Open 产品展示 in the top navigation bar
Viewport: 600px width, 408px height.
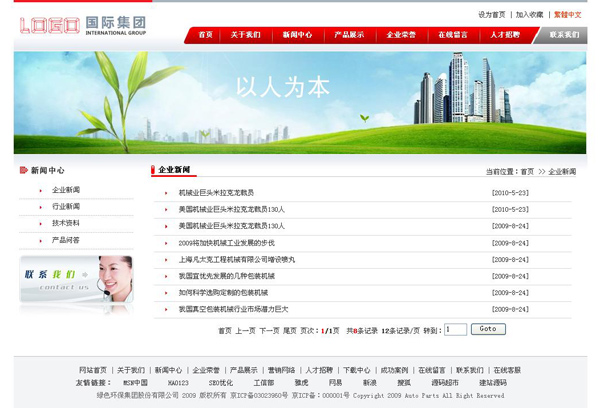coord(349,34)
